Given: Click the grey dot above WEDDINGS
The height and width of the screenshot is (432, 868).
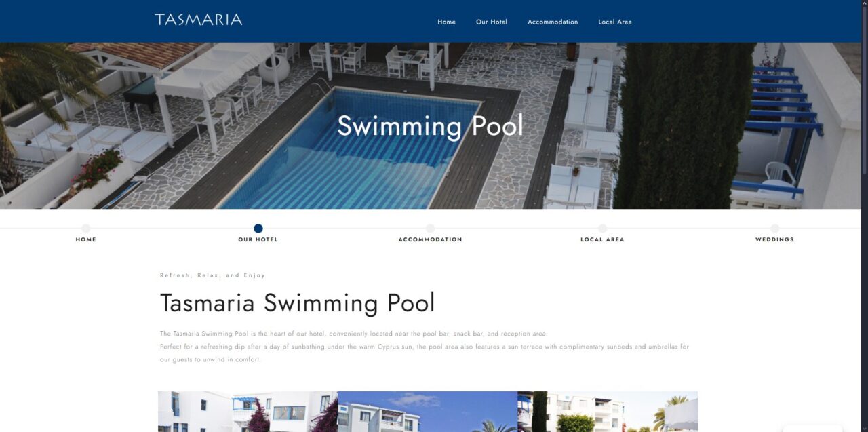Looking at the screenshot, I should pyautogui.click(x=775, y=229).
